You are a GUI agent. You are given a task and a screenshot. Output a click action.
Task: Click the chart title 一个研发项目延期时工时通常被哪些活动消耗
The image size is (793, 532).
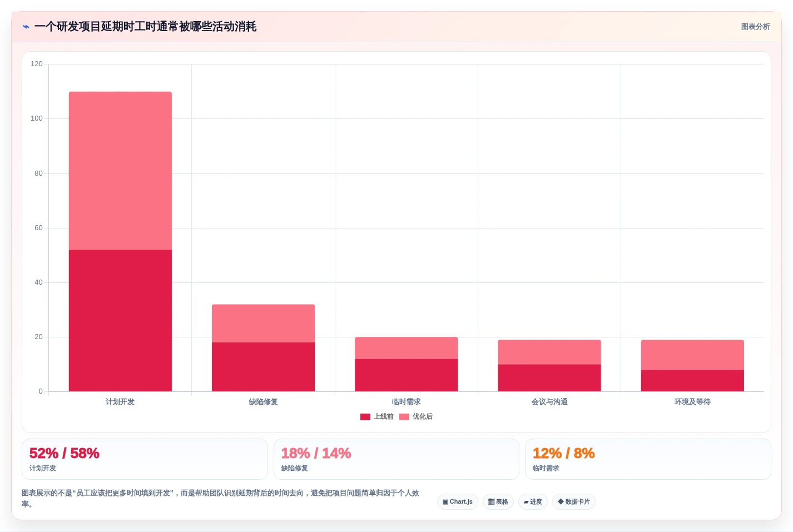[x=145, y=27]
